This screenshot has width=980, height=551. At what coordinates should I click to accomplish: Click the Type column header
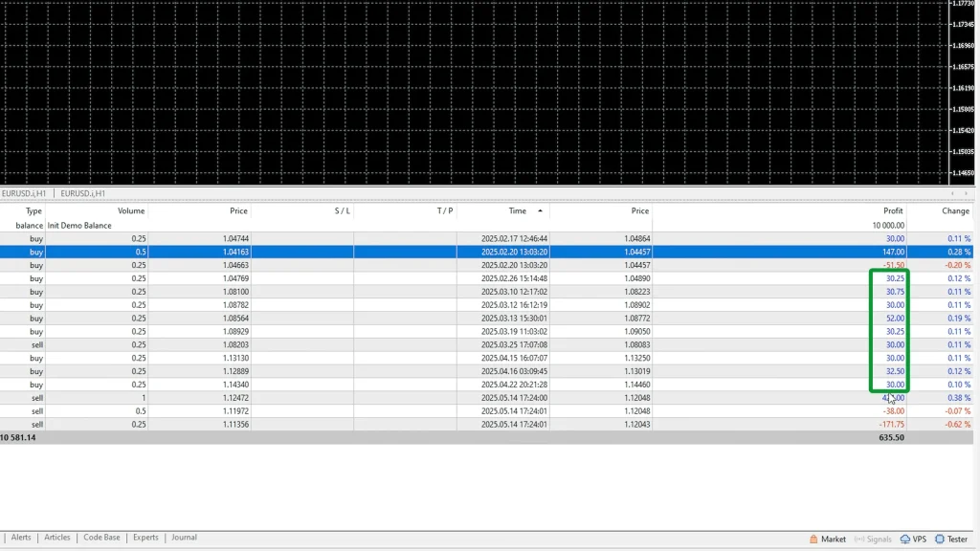[x=33, y=210]
